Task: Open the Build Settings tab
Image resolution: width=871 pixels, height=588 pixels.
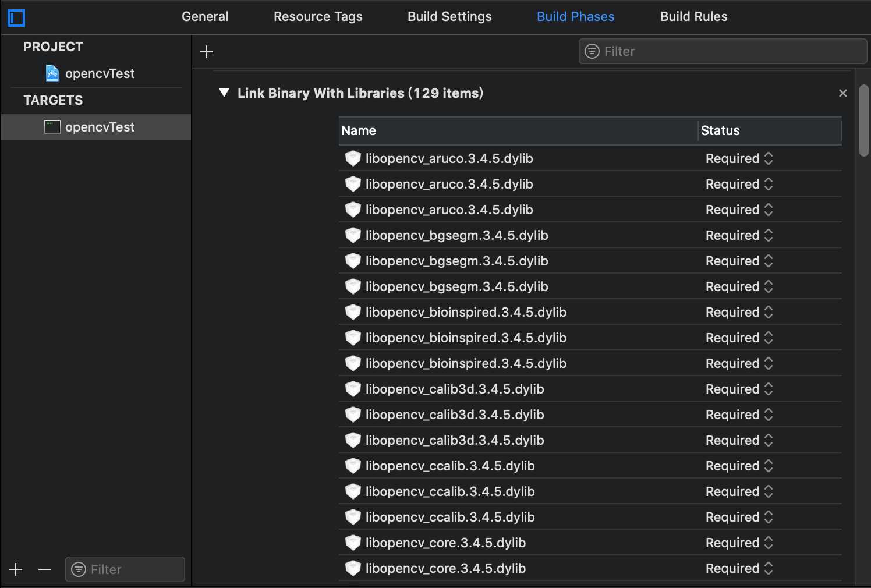Action: [449, 16]
